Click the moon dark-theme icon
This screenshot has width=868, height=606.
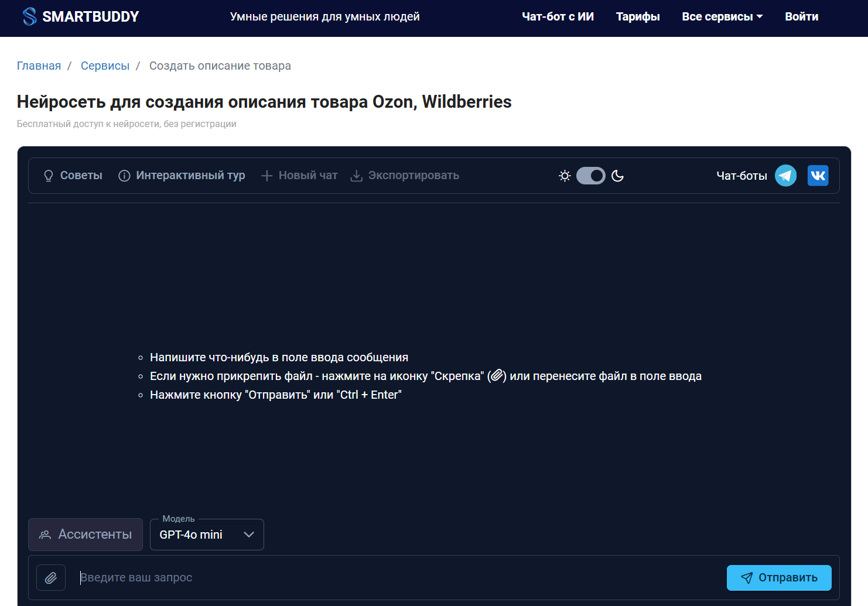tap(617, 176)
